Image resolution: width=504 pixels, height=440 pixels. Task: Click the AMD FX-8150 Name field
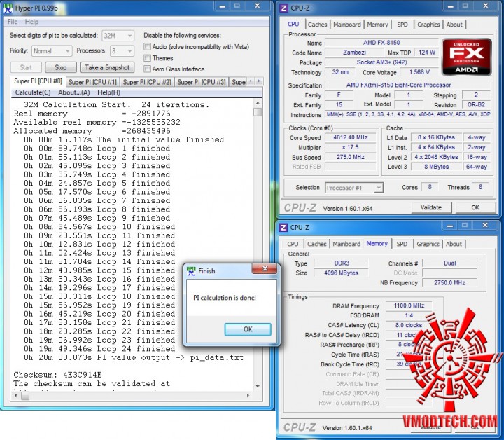tap(381, 43)
